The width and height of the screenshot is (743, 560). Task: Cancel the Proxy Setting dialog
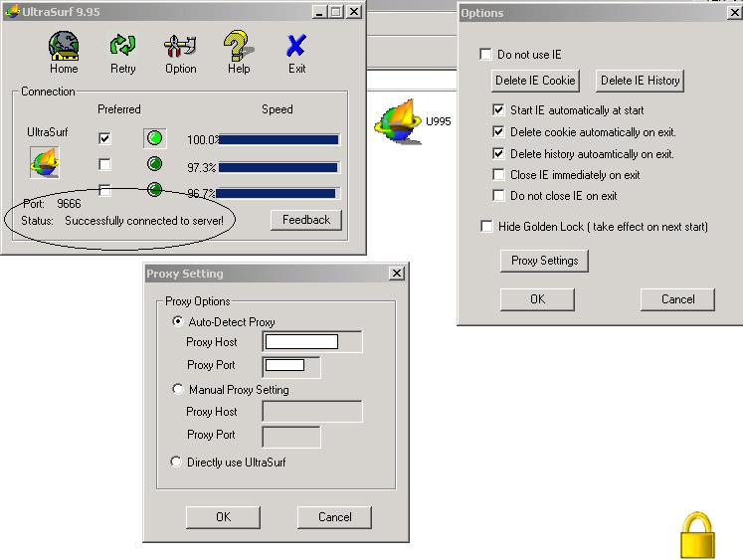point(334,517)
